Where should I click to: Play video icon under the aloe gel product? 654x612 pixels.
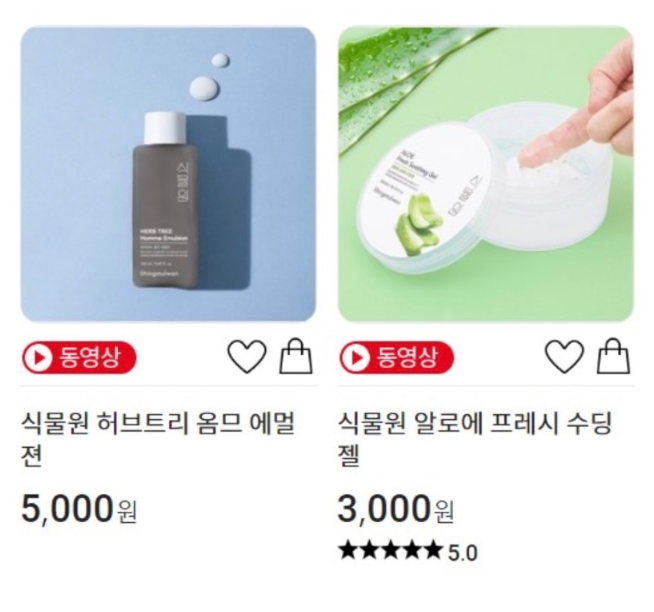pos(355,358)
